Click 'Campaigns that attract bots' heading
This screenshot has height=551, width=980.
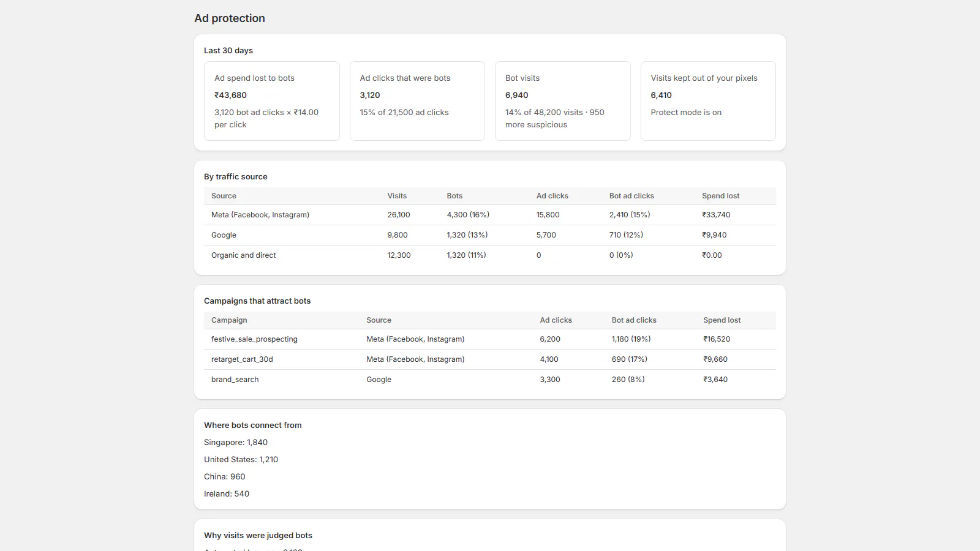click(x=257, y=301)
